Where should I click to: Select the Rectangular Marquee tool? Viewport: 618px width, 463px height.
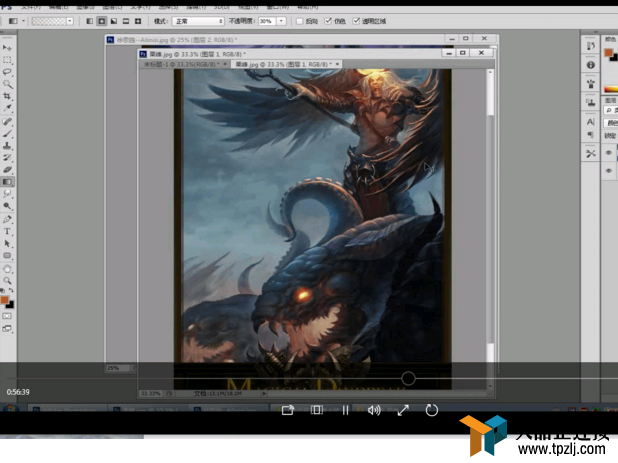click(7, 60)
